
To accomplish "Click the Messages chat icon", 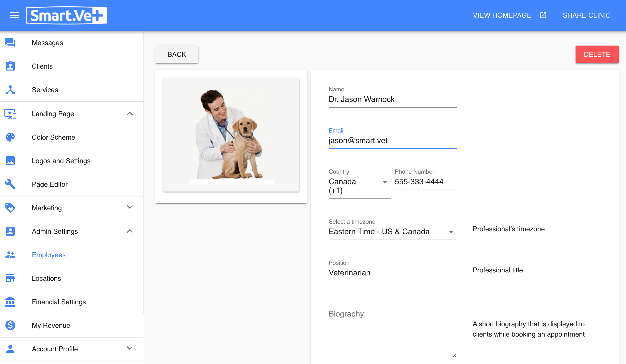I will [10, 43].
